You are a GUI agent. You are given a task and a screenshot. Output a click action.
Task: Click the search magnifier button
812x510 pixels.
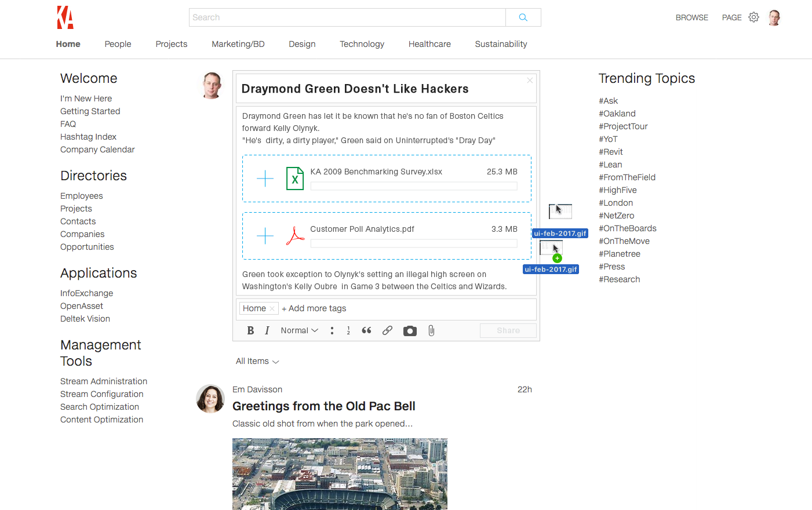(x=523, y=17)
